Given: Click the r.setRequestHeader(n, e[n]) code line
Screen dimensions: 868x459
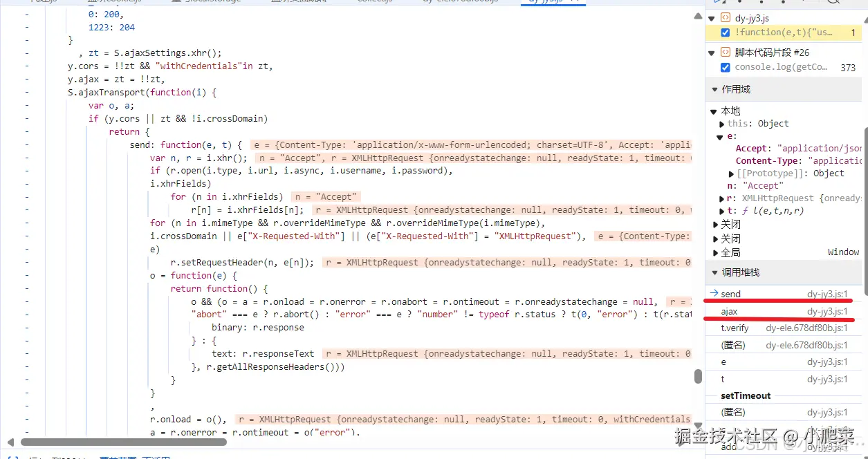Looking at the screenshot, I should click(x=242, y=263).
